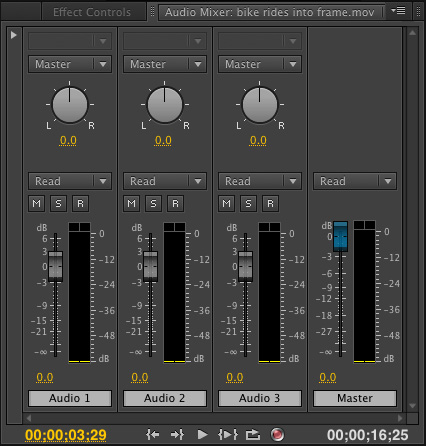The image size is (426, 446).
Task: Click the Audio 1 pan knob
Action: pos(70,105)
